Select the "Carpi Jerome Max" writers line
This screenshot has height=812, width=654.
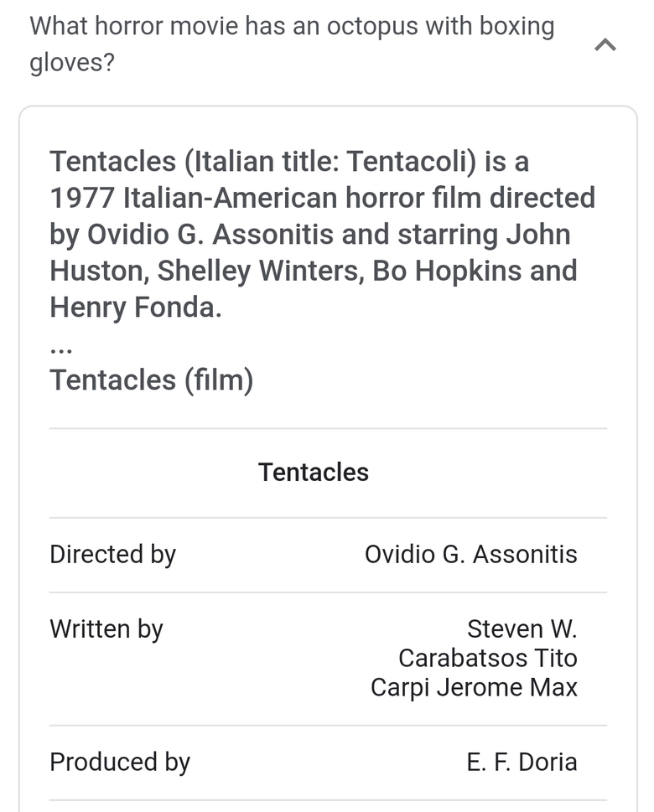(474, 688)
